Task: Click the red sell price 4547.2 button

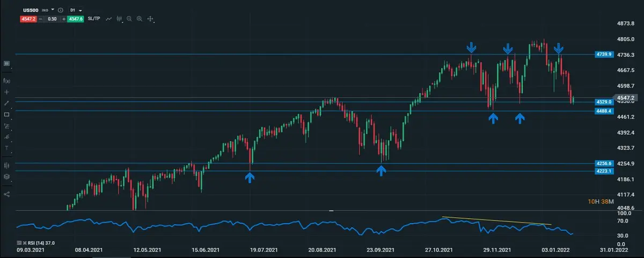Action: [x=28, y=19]
